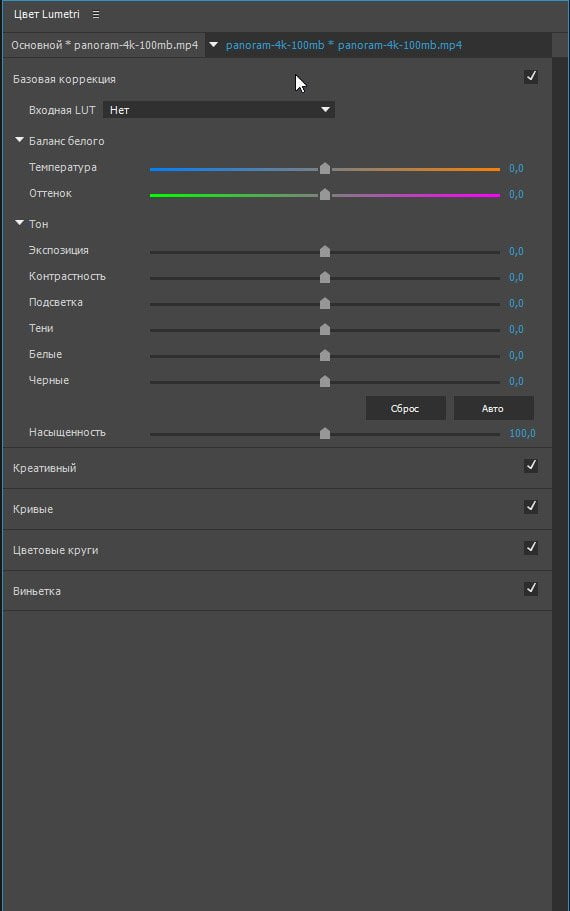Screen dimensions: 570x911
Task: Toggle the Цветовые круги checkbox
Action: tap(530, 548)
